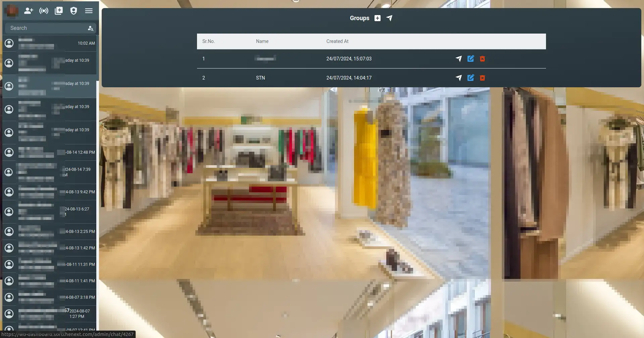The height and width of the screenshot is (338, 644).
Task: Click the profile avatar at top left
Action: 12,10
